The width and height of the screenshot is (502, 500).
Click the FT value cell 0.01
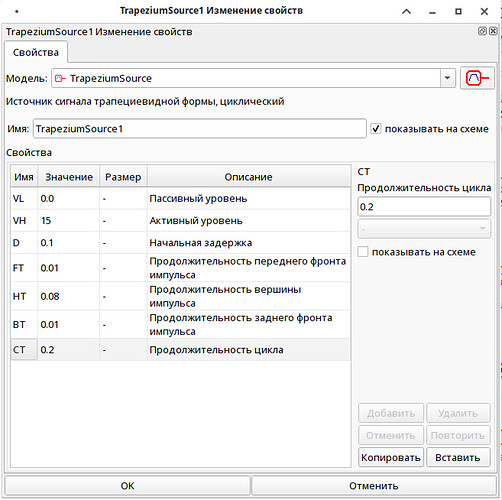68,268
